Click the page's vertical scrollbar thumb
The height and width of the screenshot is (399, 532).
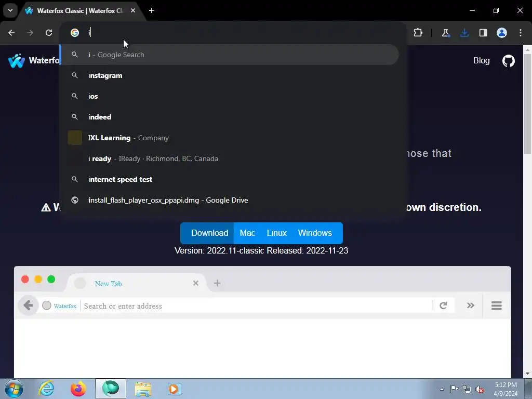point(527,103)
